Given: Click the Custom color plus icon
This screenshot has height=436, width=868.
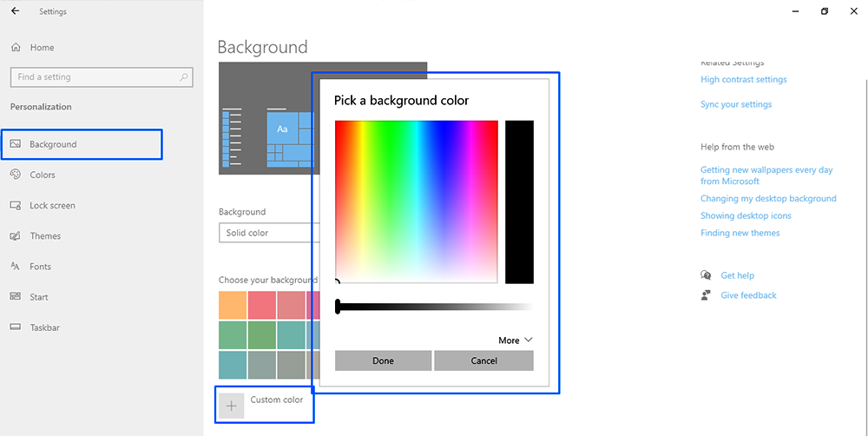Looking at the screenshot, I should tap(231, 406).
